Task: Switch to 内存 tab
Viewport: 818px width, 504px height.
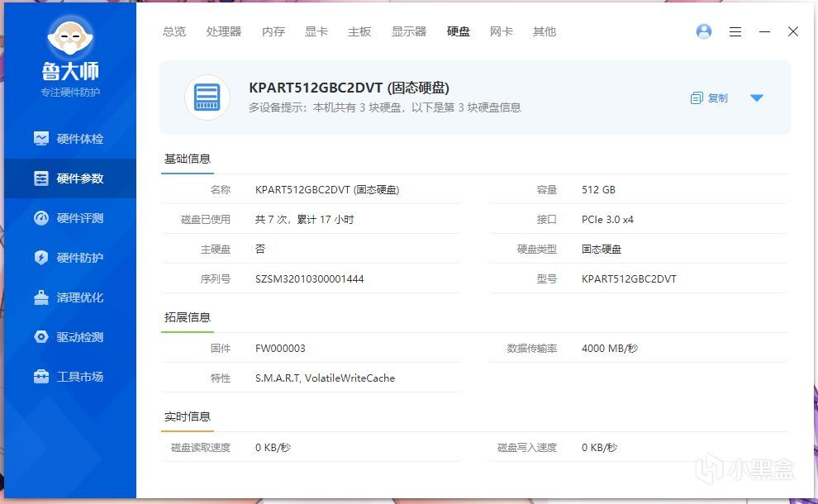Action: pyautogui.click(x=273, y=32)
